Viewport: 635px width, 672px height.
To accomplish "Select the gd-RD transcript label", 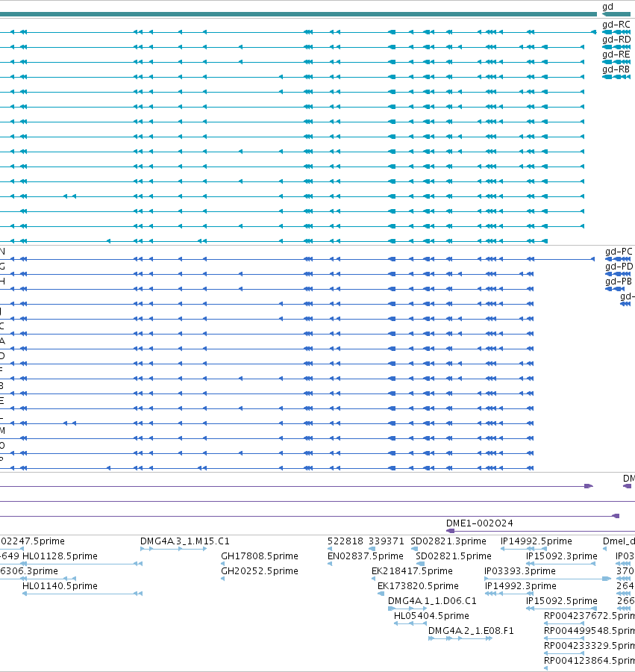I will click(x=616, y=40).
